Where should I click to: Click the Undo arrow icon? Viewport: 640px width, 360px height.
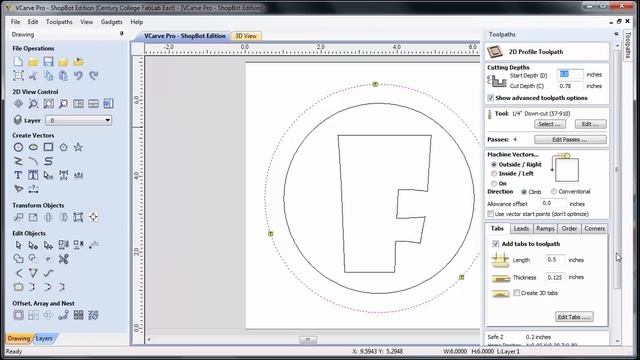pyautogui.click(x=78, y=76)
